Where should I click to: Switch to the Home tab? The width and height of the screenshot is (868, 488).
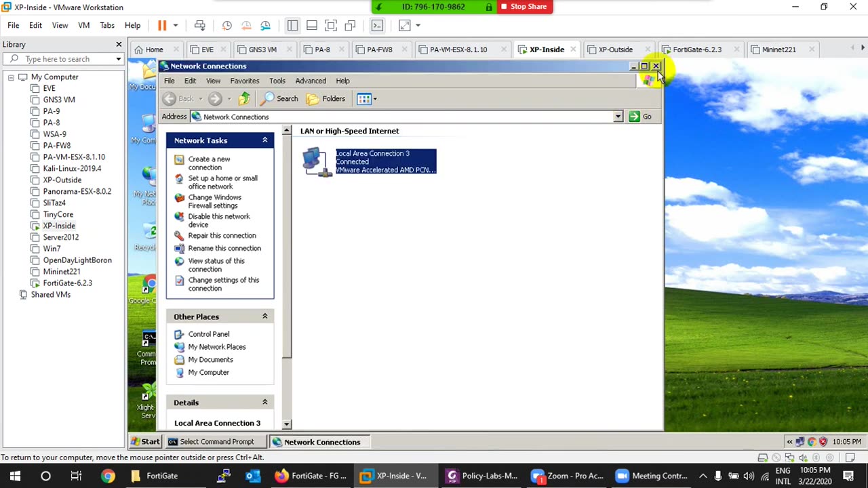[154, 49]
